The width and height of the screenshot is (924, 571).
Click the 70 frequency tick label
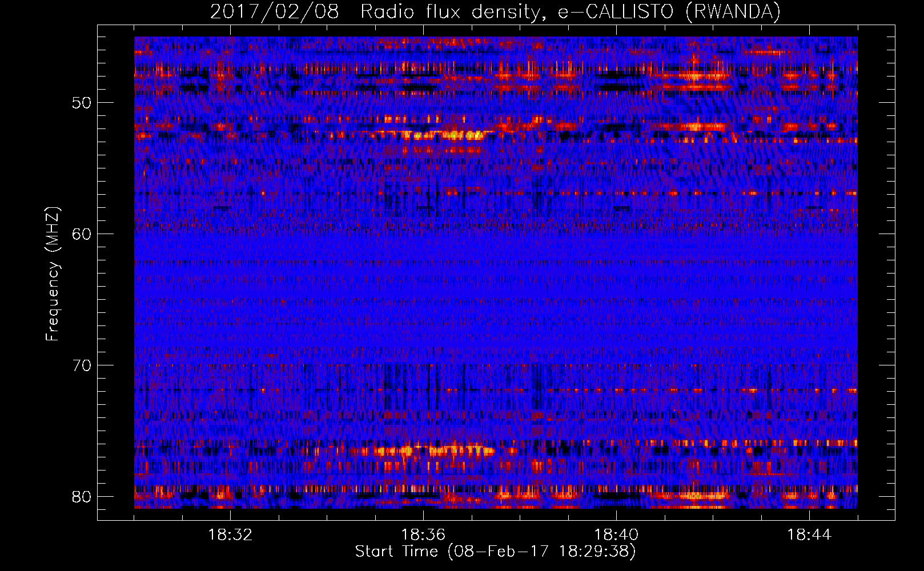coord(82,365)
